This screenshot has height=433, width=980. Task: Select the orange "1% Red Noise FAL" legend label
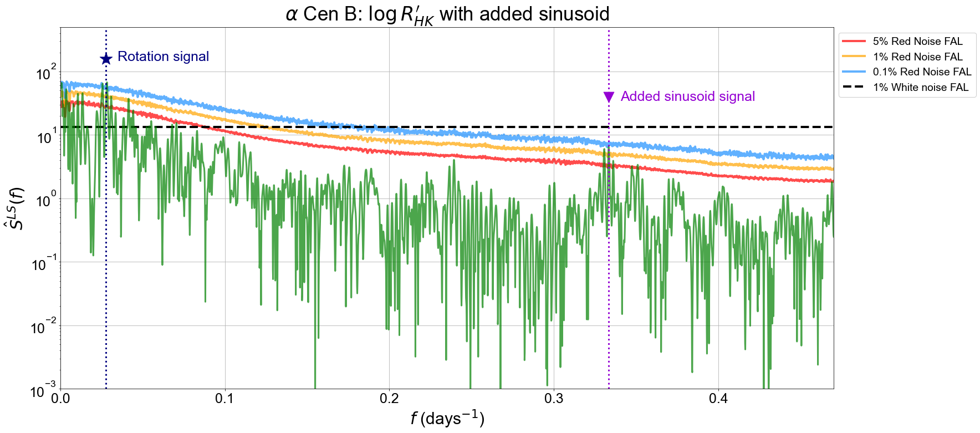(918, 57)
